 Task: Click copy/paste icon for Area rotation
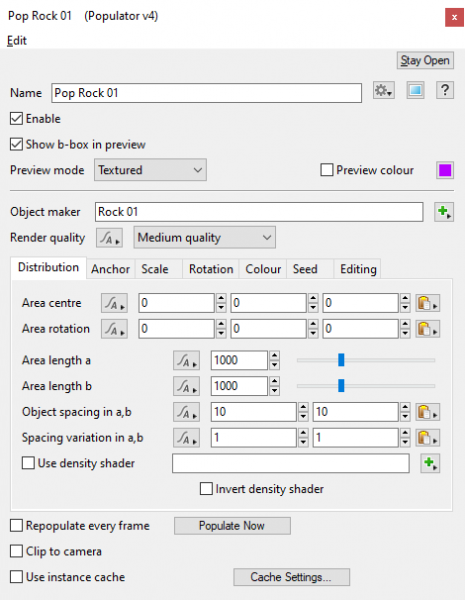[428, 329]
